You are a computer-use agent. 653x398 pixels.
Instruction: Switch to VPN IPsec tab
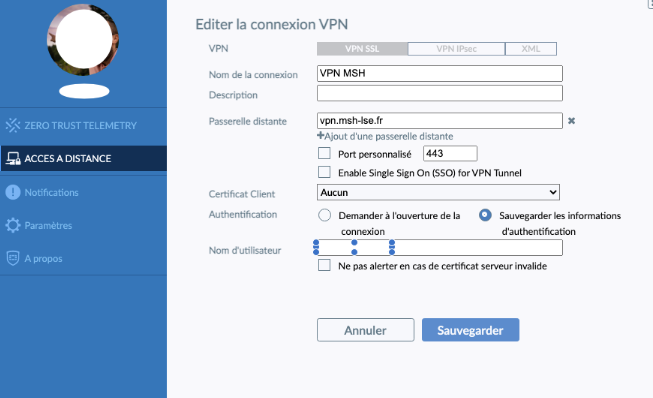tap(456, 49)
